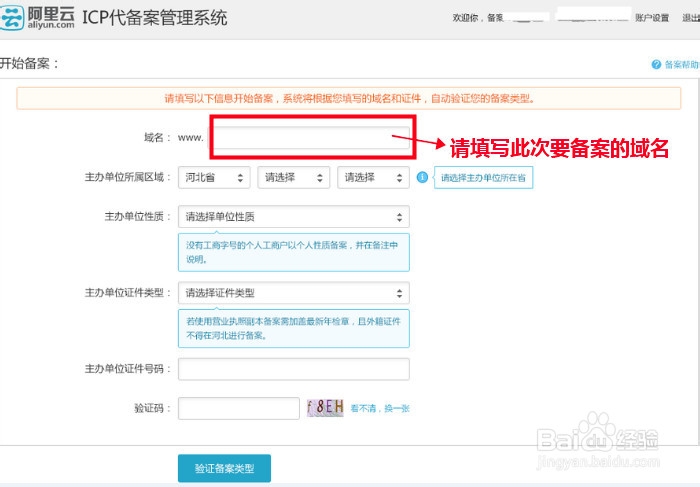Click 看不清，换一张 refresh captcha link
Viewport: 700px width, 487px height.
pyautogui.click(x=380, y=408)
